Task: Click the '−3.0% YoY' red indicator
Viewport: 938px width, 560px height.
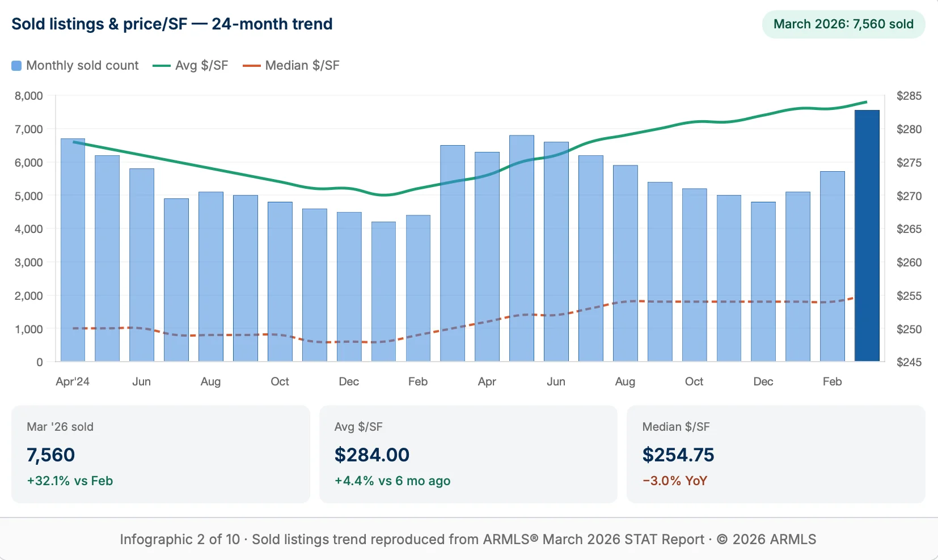Action: (675, 481)
